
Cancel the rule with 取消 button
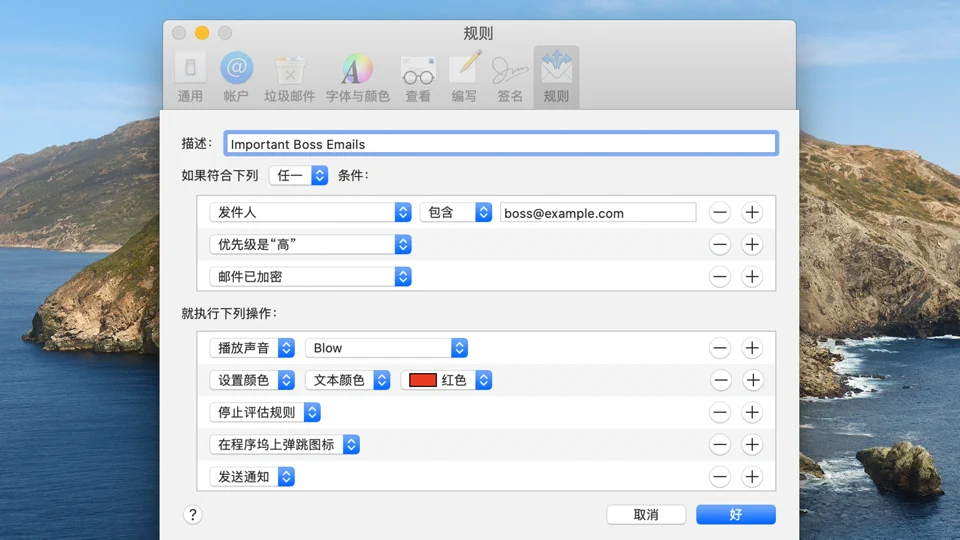646,514
